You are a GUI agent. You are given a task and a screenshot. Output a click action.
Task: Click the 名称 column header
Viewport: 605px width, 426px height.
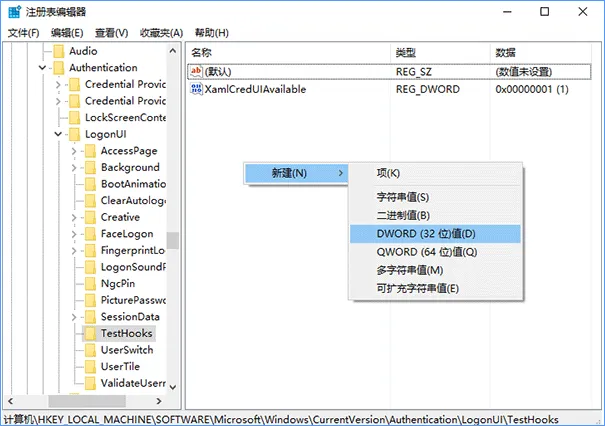[289, 52]
